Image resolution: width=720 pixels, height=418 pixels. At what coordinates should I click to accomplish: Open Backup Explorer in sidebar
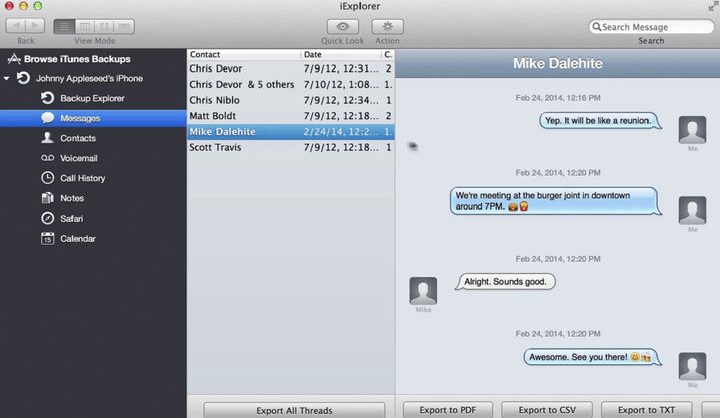pos(92,98)
